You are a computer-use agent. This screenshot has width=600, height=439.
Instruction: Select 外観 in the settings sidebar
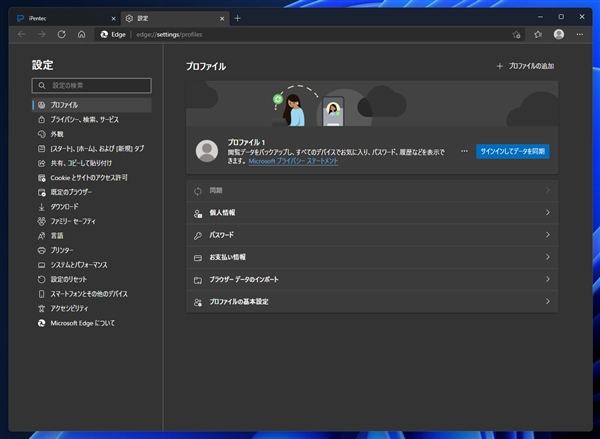click(57, 134)
